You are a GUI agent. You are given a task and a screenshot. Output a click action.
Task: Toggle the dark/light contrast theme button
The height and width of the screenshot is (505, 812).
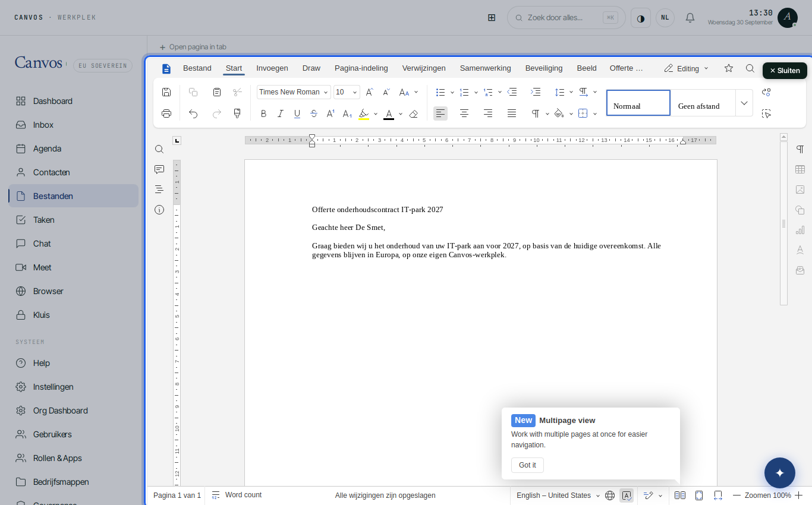(641, 18)
